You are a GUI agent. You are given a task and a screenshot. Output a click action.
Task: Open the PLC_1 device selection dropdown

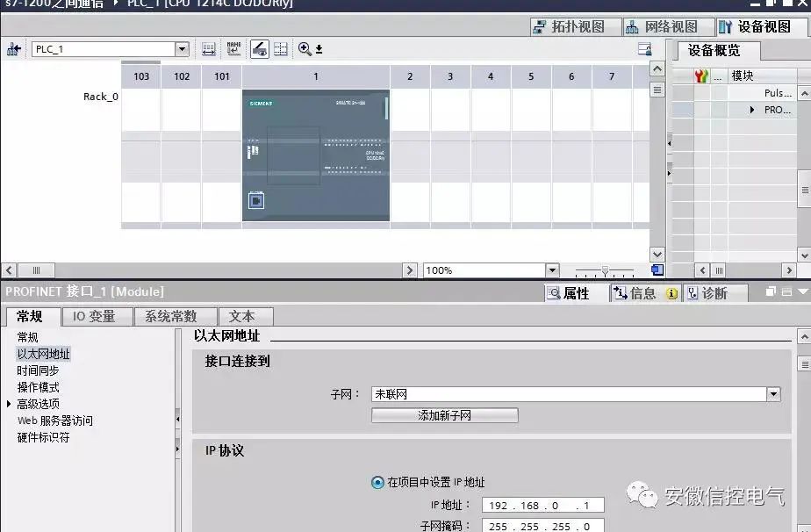[x=182, y=48]
